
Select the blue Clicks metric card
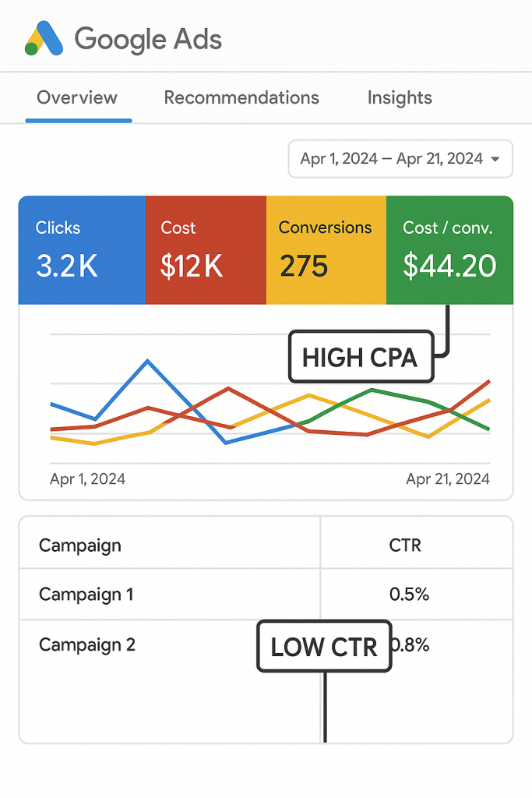pyautogui.click(x=82, y=250)
